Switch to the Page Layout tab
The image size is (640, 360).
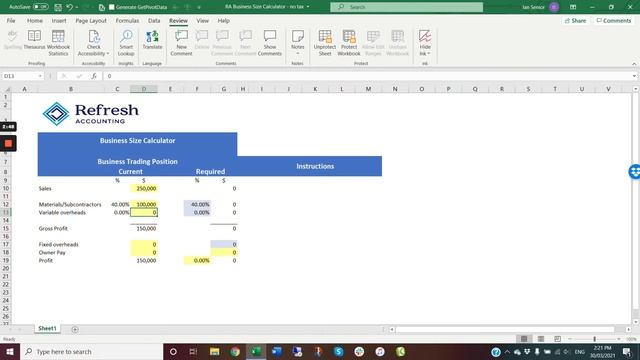pyautogui.click(x=91, y=20)
